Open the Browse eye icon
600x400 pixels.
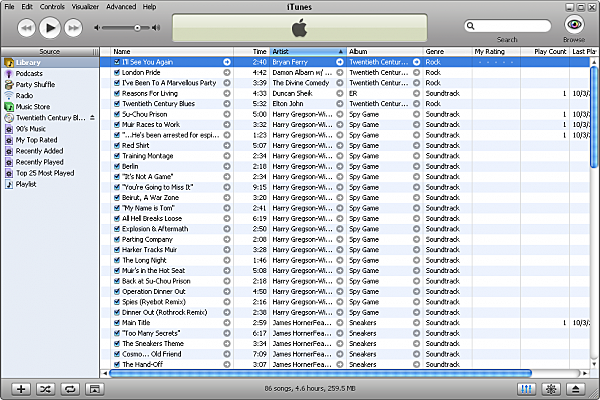pyautogui.click(x=574, y=24)
